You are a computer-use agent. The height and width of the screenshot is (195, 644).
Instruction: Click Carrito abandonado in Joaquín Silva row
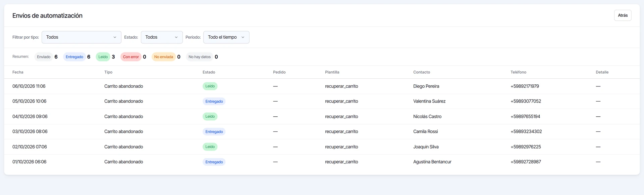coord(123,147)
